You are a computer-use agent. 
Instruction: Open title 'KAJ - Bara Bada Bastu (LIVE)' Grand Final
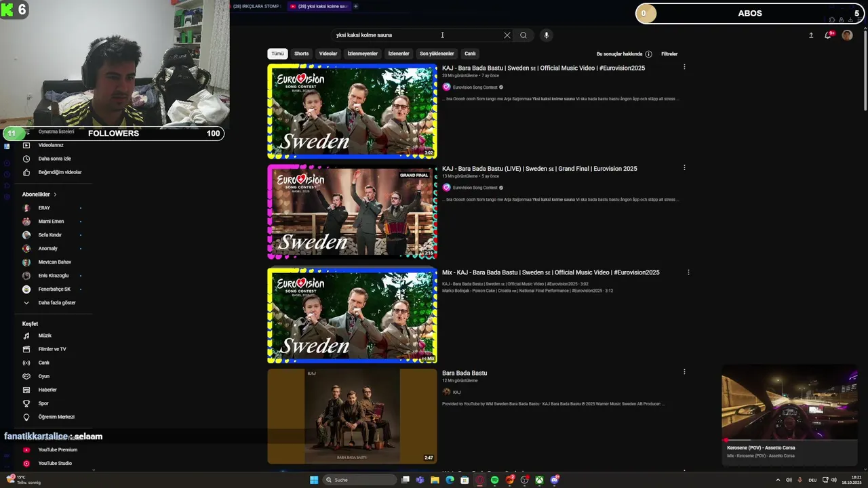click(540, 169)
